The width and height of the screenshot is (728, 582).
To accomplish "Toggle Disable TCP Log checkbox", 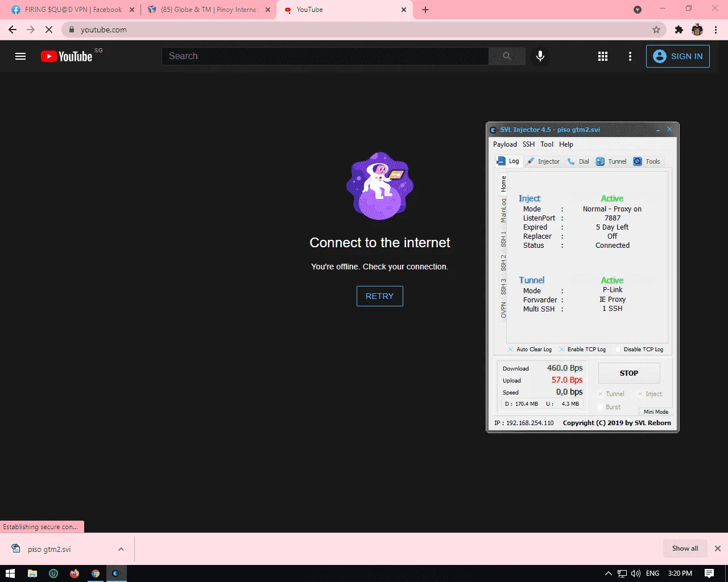I will point(618,349).
